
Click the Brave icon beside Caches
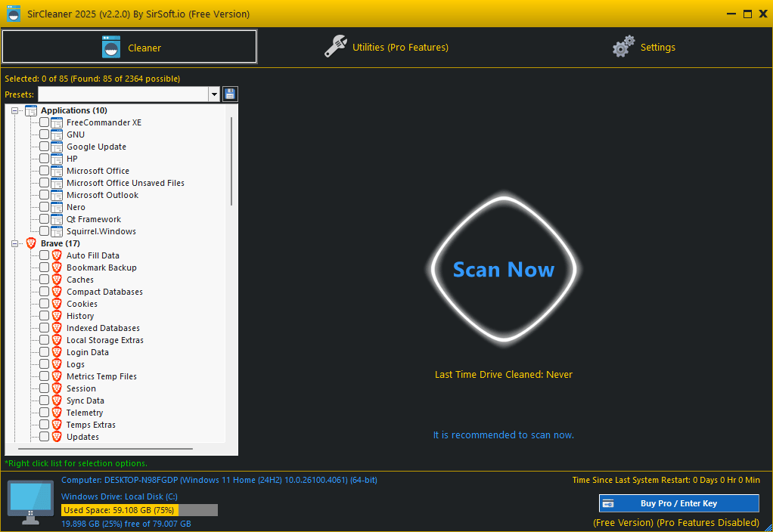coord(57,280)
